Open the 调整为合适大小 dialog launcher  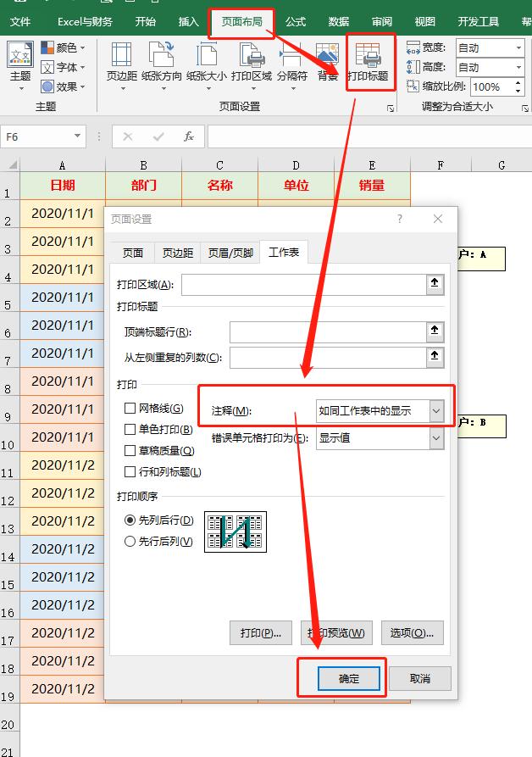(x=524, y=109)
